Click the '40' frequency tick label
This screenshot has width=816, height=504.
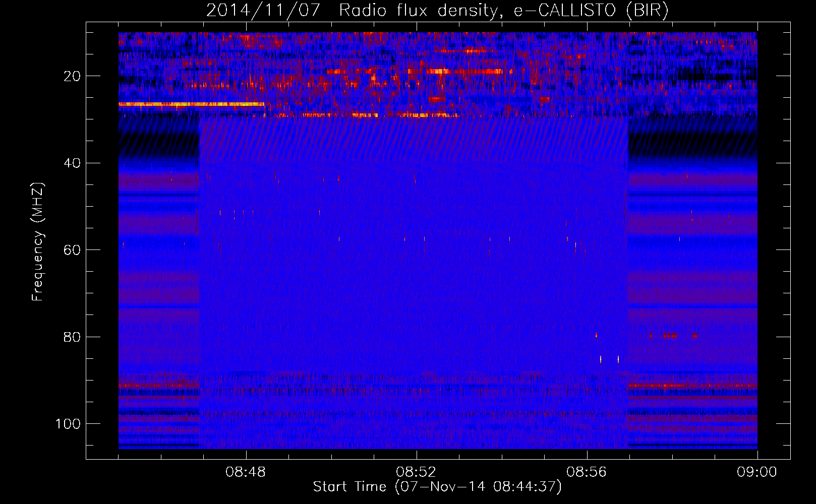coord(73,163)
